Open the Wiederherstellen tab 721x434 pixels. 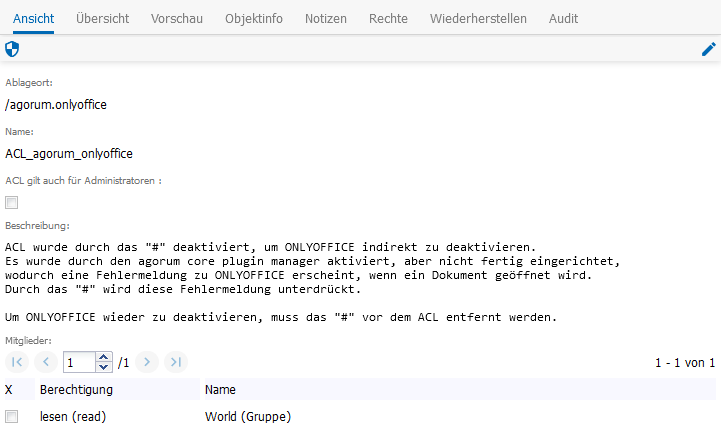478,18
